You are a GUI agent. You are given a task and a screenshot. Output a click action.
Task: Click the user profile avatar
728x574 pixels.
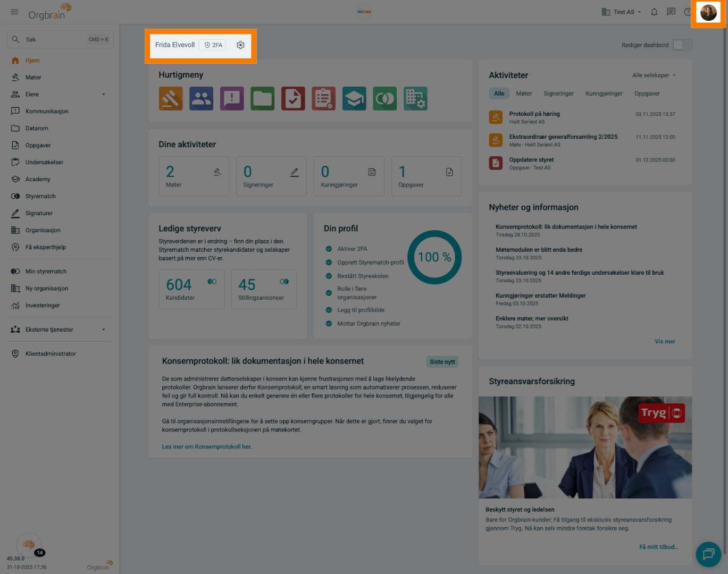708,13
